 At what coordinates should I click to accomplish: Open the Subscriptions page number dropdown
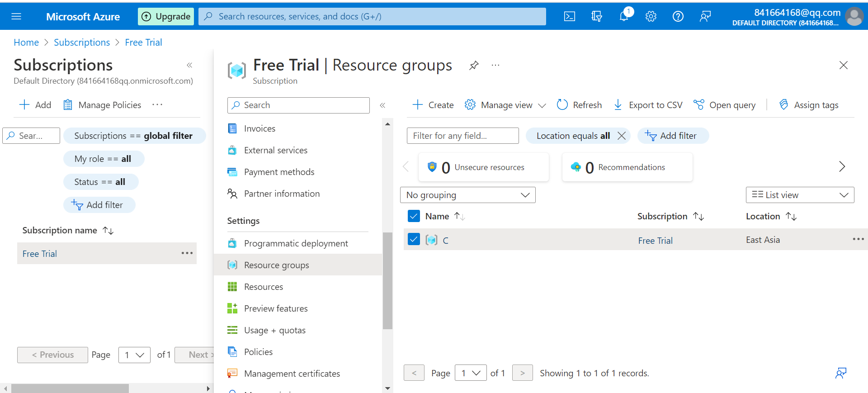134,355
